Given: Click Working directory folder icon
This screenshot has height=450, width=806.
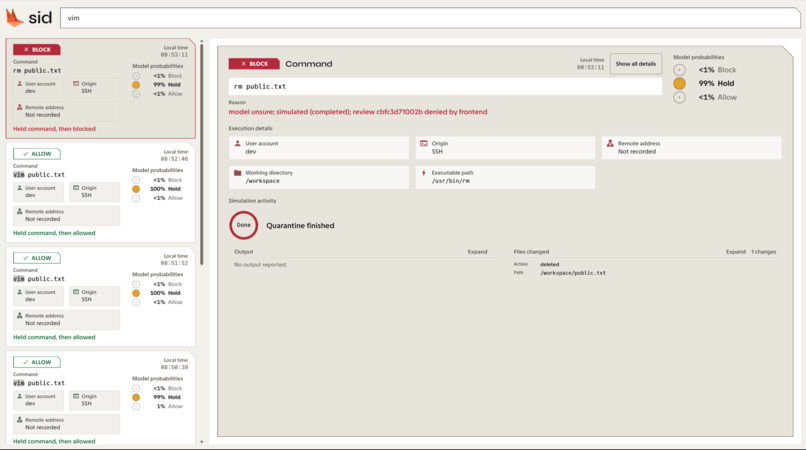Looking at the screenshot, I should tap(237, 173).
